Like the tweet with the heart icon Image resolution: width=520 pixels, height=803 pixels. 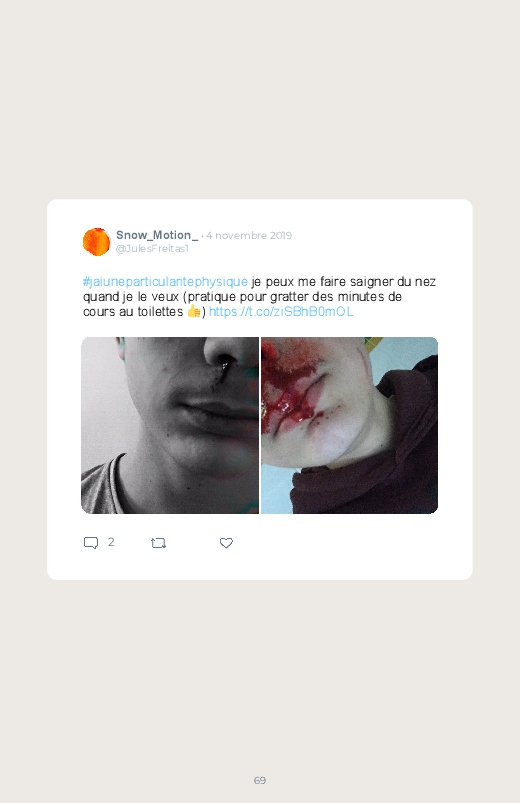[226, 543]
